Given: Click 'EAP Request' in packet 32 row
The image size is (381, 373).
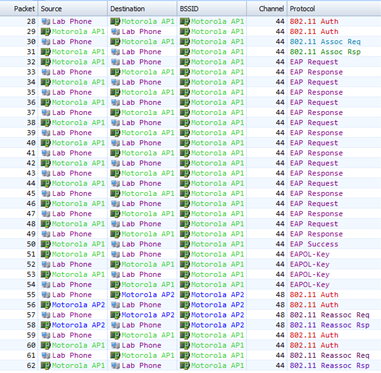Looking at the screenshot, I should pos(314,62).
